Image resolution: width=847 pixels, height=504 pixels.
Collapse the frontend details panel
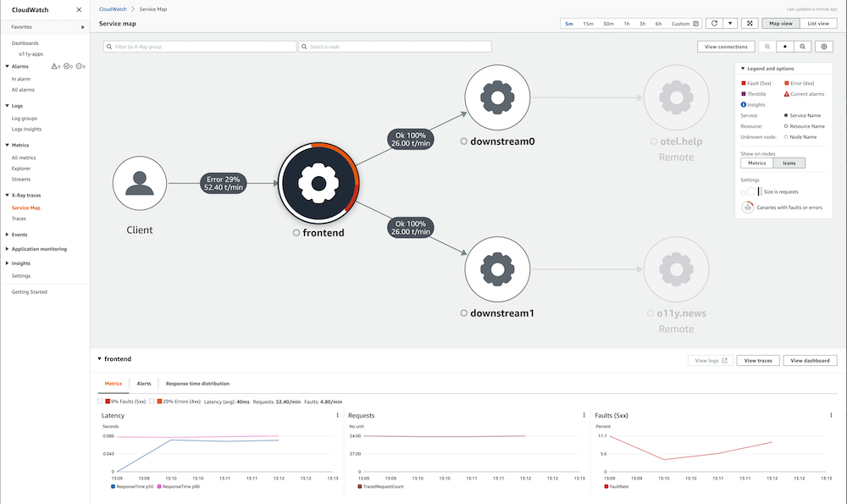pos(99,358)
